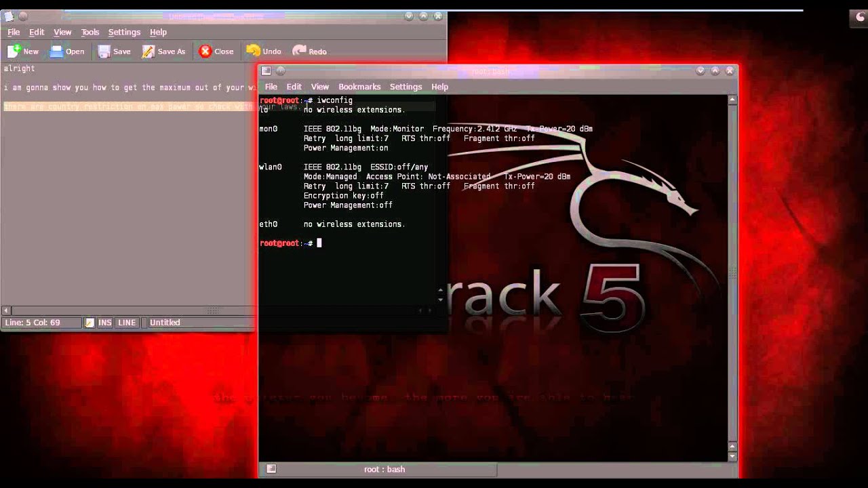Open the Tools menu in text editor

coord(90,32)
